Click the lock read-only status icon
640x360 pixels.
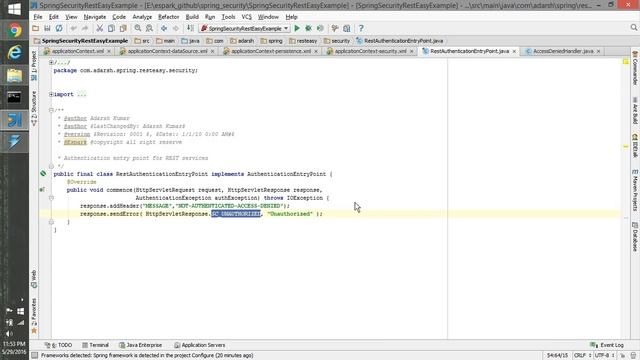pyautogui.click(x=623, y=356)
